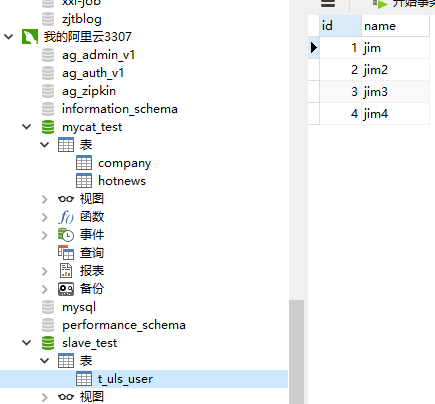Click the 我的阿里云3307 connection icon

tap(30, 37)
